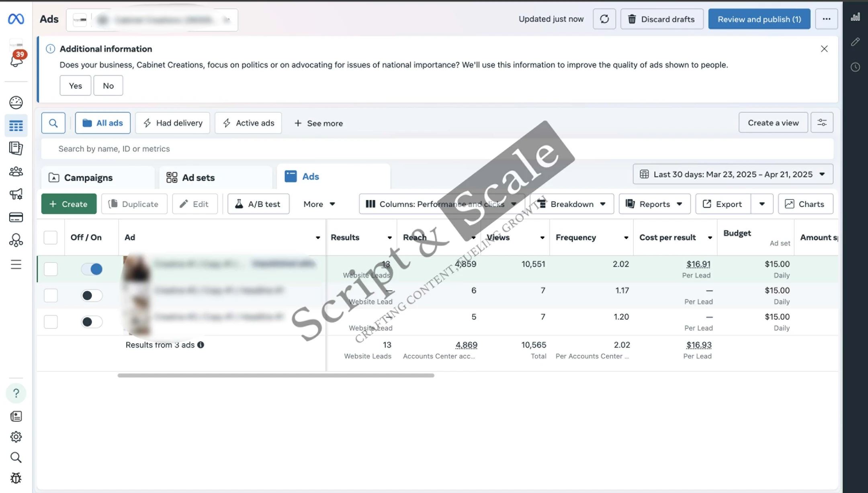
Task: Open the Columns: Performance and clicks dropdown
Action: (x=441, y=204)
